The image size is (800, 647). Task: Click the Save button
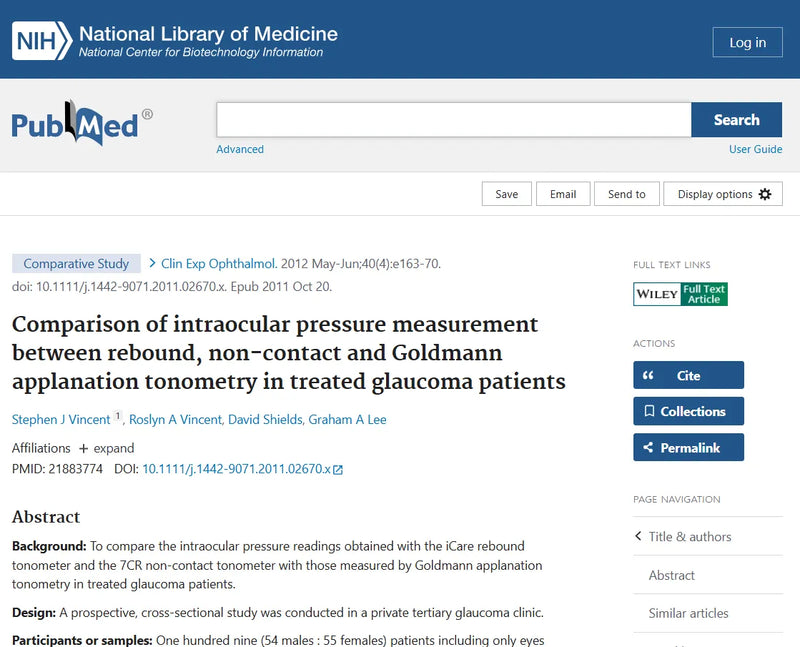[507, 194]
